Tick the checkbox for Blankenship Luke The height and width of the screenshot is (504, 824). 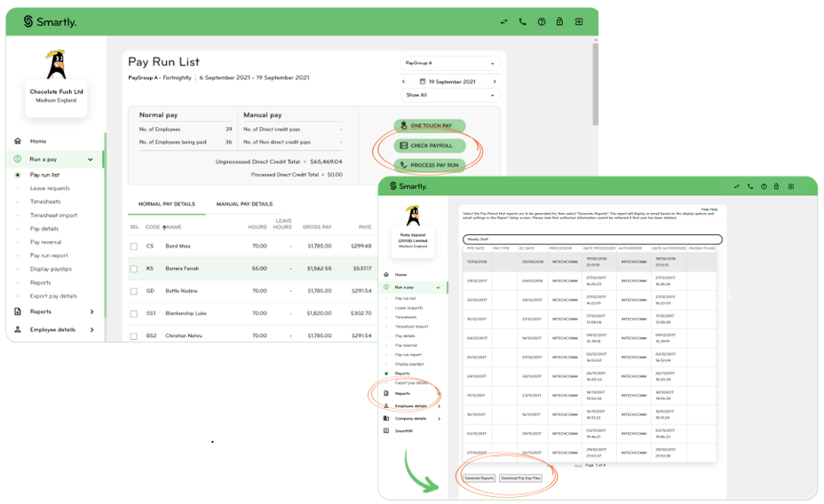coord(134,314)
